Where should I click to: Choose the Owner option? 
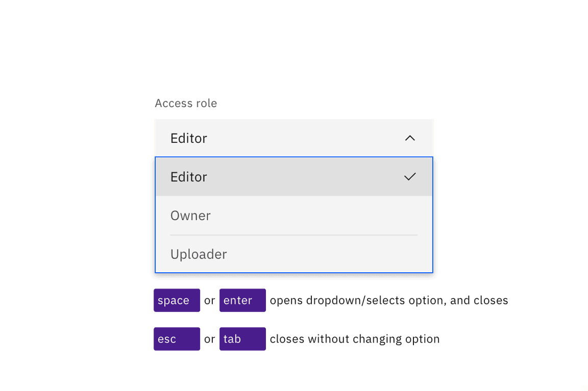click(293, 215)
